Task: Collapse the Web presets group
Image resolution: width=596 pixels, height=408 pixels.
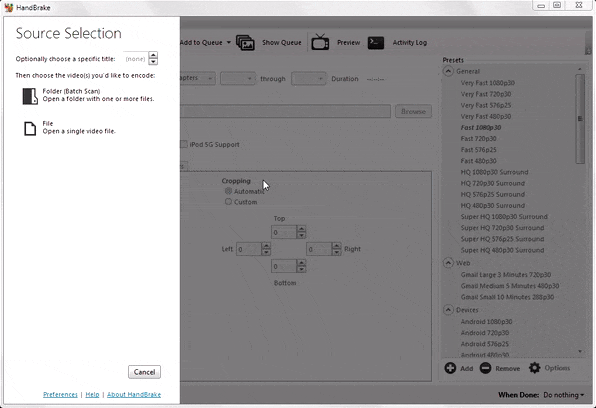Action: pos(449,263)
